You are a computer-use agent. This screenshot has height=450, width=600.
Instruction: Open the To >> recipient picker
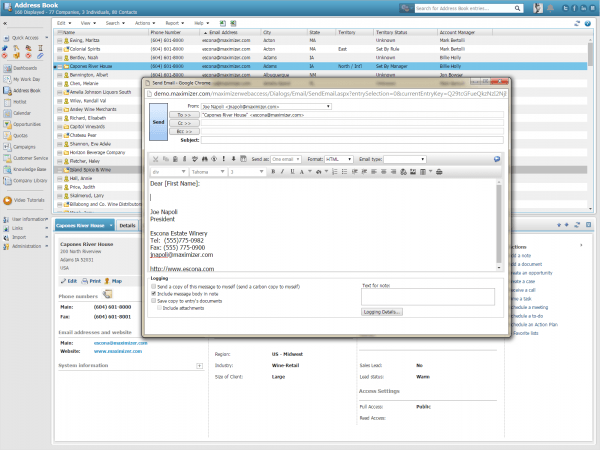pyautogui.click(x=184, y=115)
